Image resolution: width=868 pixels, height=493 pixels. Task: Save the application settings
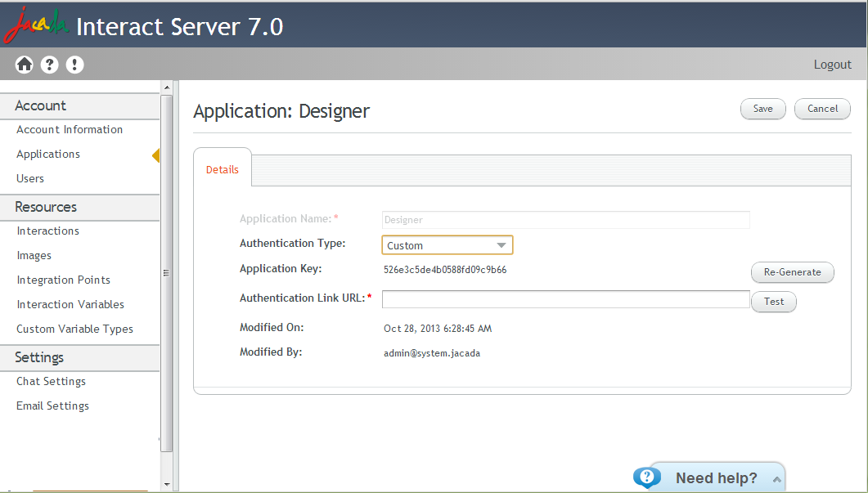[762, 109]
